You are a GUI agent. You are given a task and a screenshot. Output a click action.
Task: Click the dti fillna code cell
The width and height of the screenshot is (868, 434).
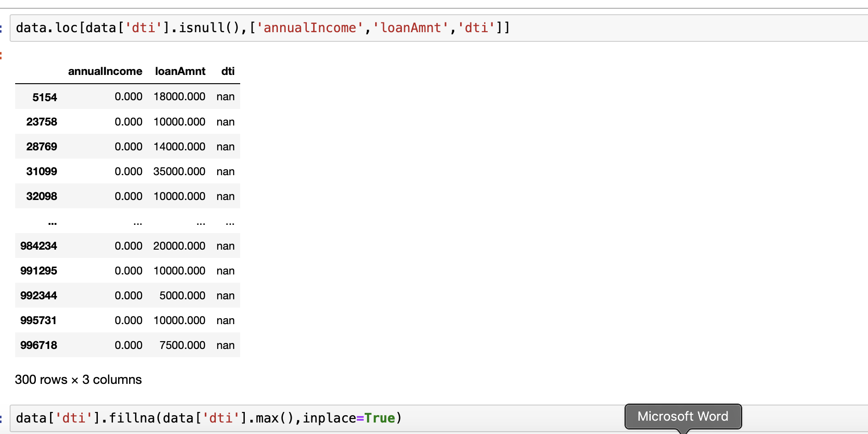tap(439, 418)
